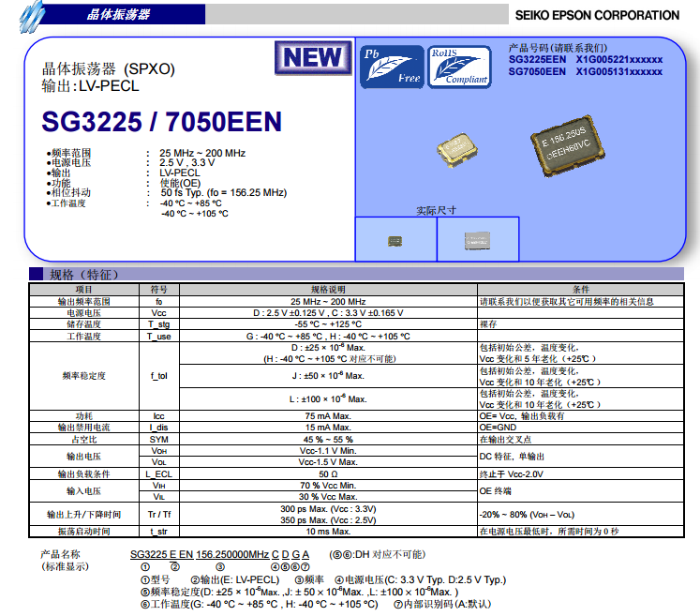Click the NEW badge icon
Image resolution: width=700 pixels, height=616 pixels.
313,57
